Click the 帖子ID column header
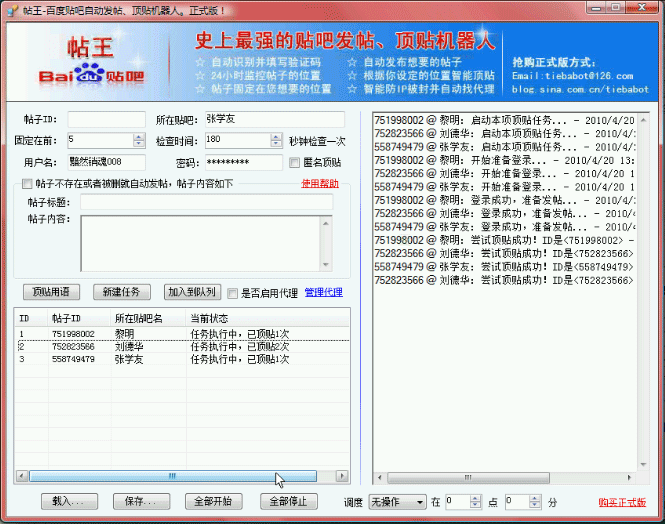Screen dimensions: 665x524 (80, 318)
